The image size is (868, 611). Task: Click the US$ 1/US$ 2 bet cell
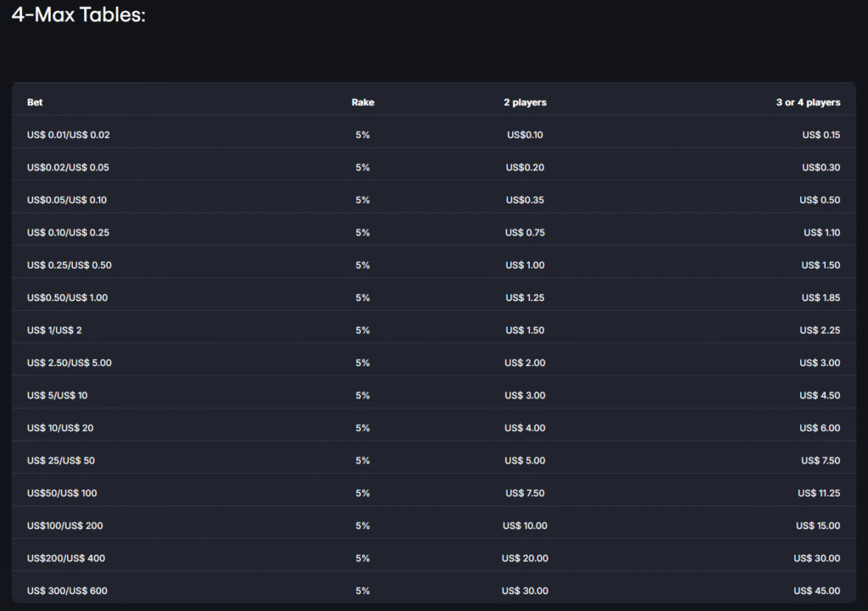54,330
